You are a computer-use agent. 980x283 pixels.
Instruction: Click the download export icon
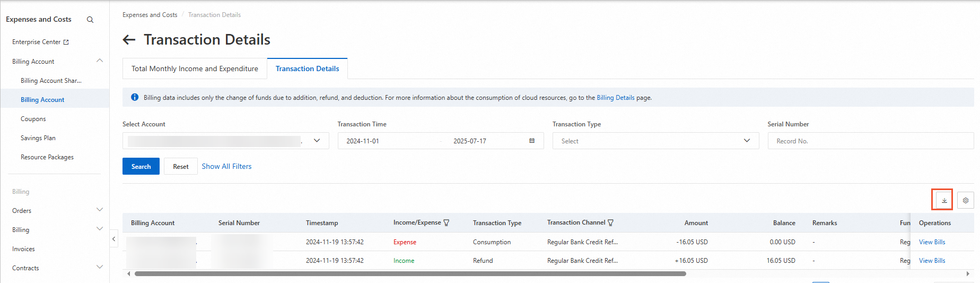(944, 200)
